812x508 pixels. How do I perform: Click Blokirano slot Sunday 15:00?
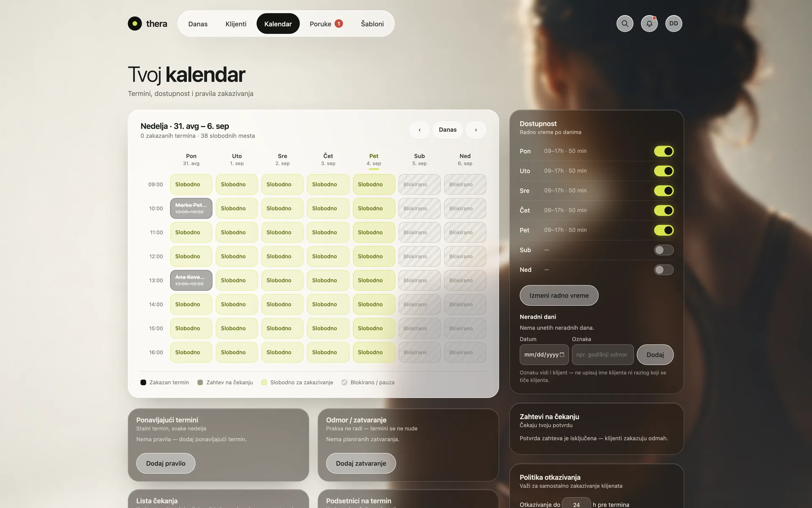tap(465, 329)
